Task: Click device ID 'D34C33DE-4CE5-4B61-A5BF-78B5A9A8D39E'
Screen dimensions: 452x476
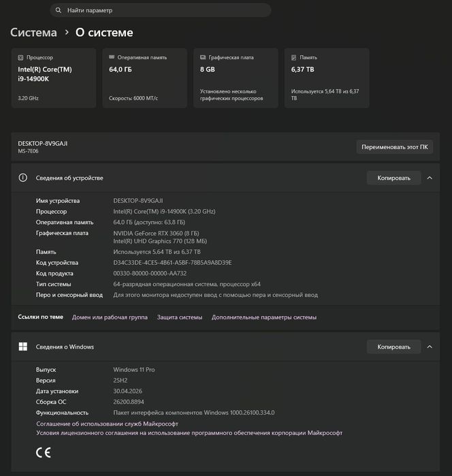Action: [172, 263]
